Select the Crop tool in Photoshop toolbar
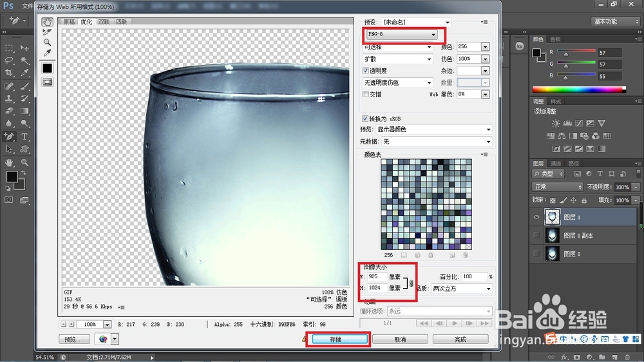 pos(9,73)
